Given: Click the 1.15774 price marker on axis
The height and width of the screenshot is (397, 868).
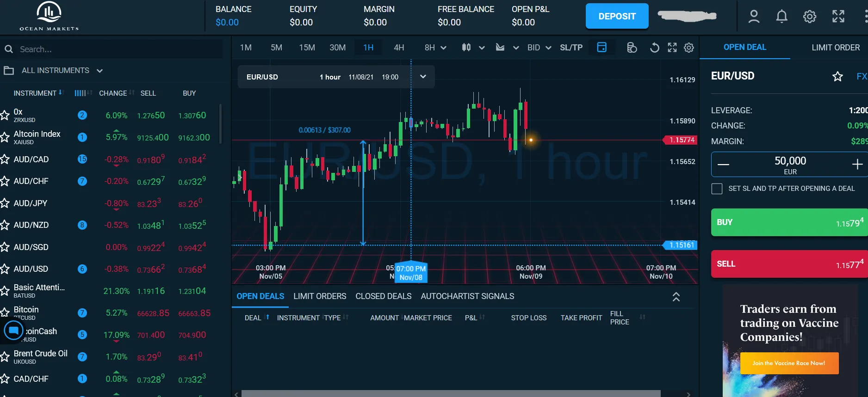Looking at the screenshot, I should [x=680, y=140].
